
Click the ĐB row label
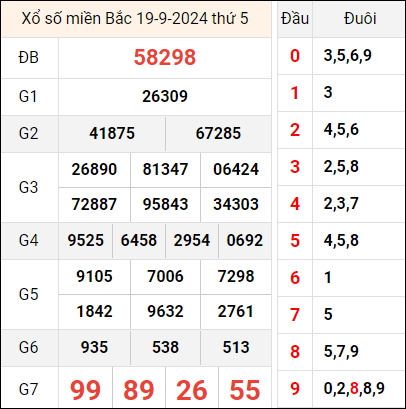(29, 58)
